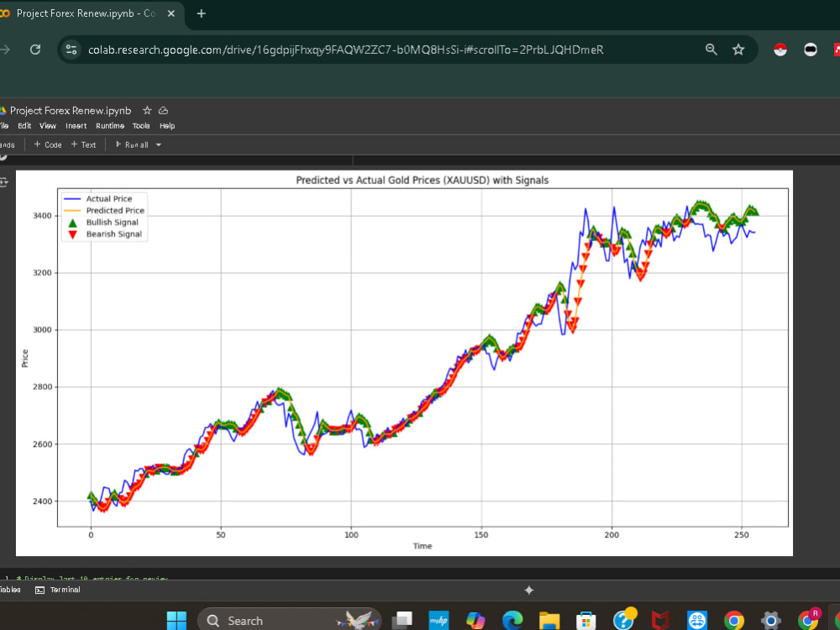Click the chart title text
This screenshot has height=630, width=840.
coord(423,180)
